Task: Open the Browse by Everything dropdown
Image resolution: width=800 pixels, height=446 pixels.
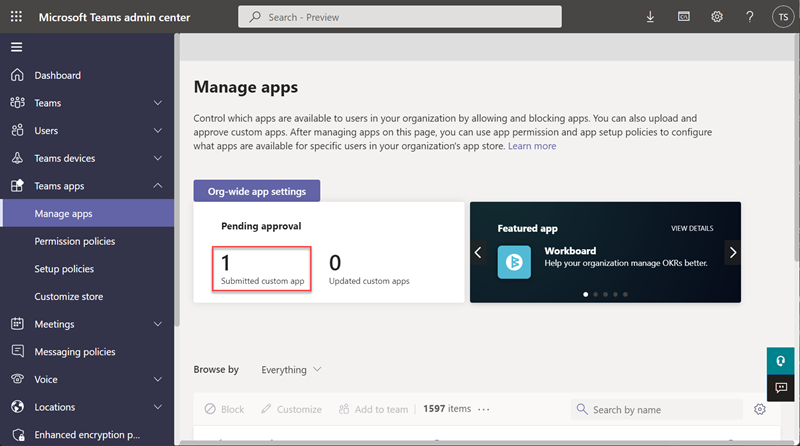Action: [291, 369]
